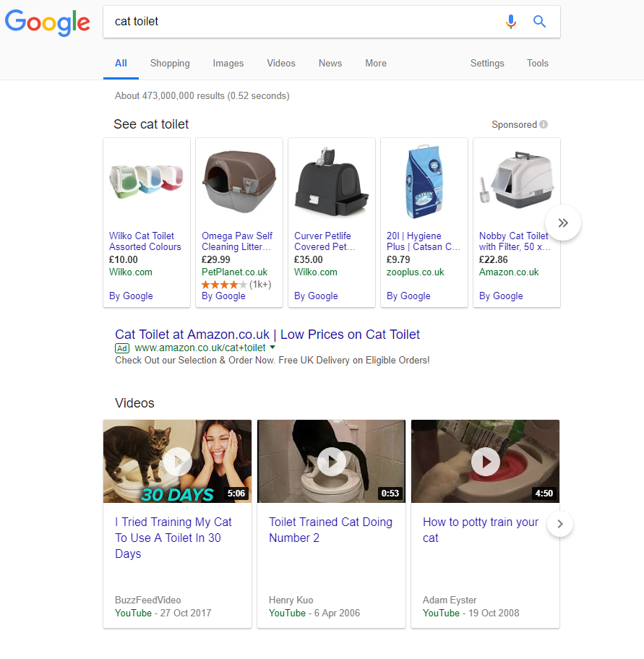The image size is (644, 659).
Task: Play the BuzzFeedVideo cat training video
Action: pos(177,462)
